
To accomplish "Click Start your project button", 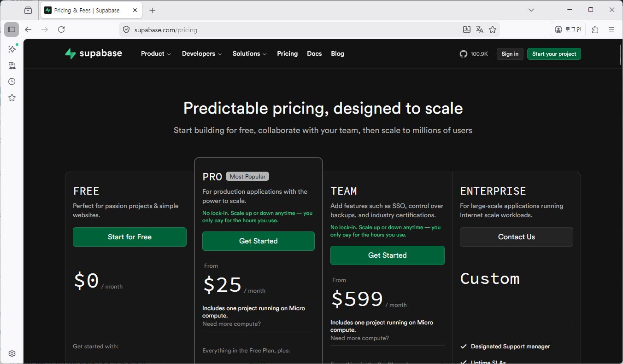I will (x=554, y=54).
